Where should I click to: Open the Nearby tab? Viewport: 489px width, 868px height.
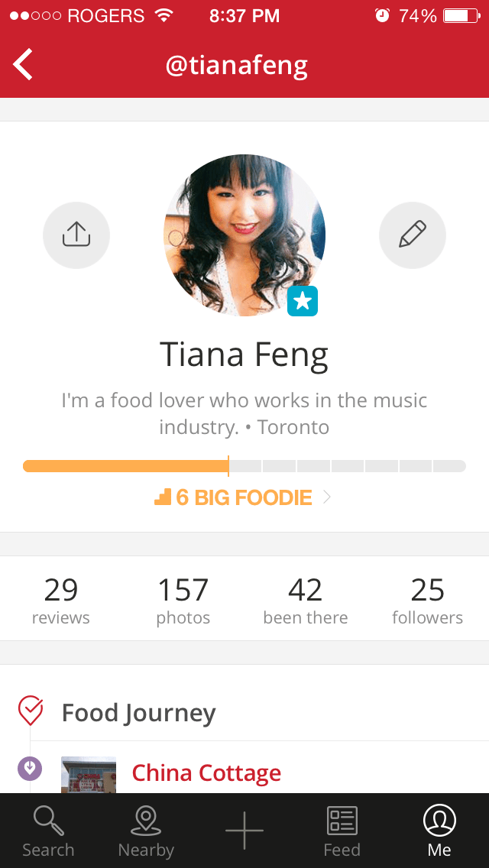click(146, 831)
